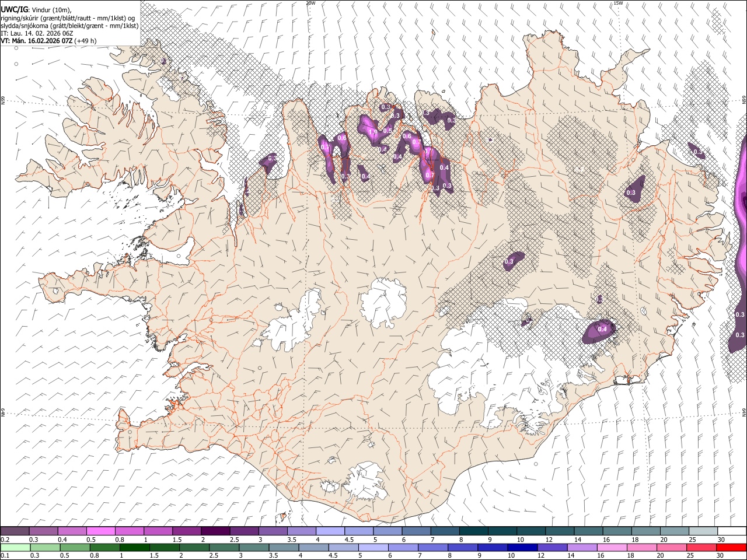Click the palest green lower swatch at 0.1
Screen dimensions: 747x560
[15, 547]
